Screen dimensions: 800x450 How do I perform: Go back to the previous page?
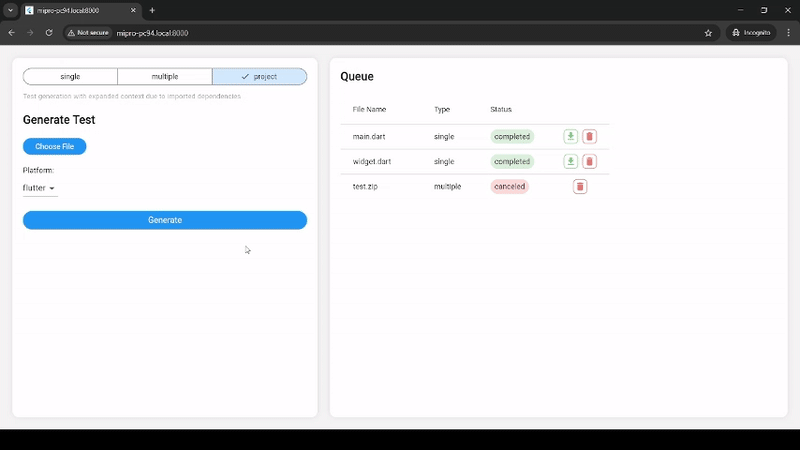coord(11,33)
